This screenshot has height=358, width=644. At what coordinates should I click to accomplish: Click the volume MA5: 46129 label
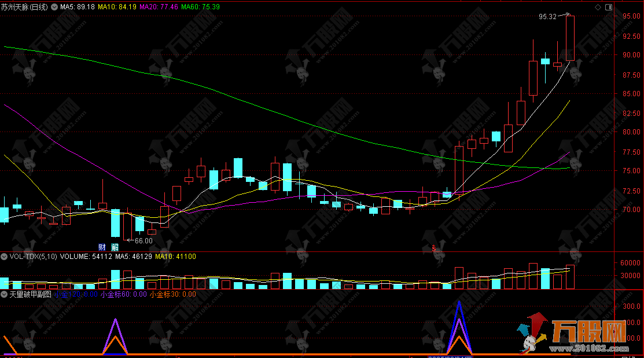pos(134,257)
